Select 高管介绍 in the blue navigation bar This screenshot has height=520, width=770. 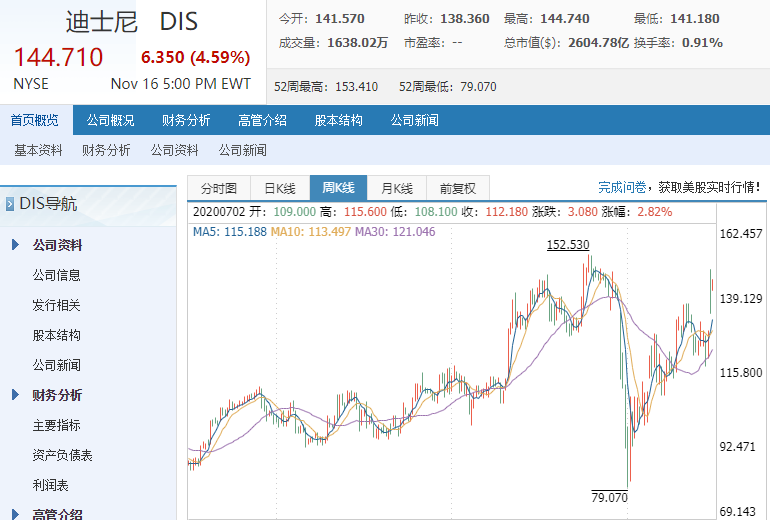tap(262, 120)
